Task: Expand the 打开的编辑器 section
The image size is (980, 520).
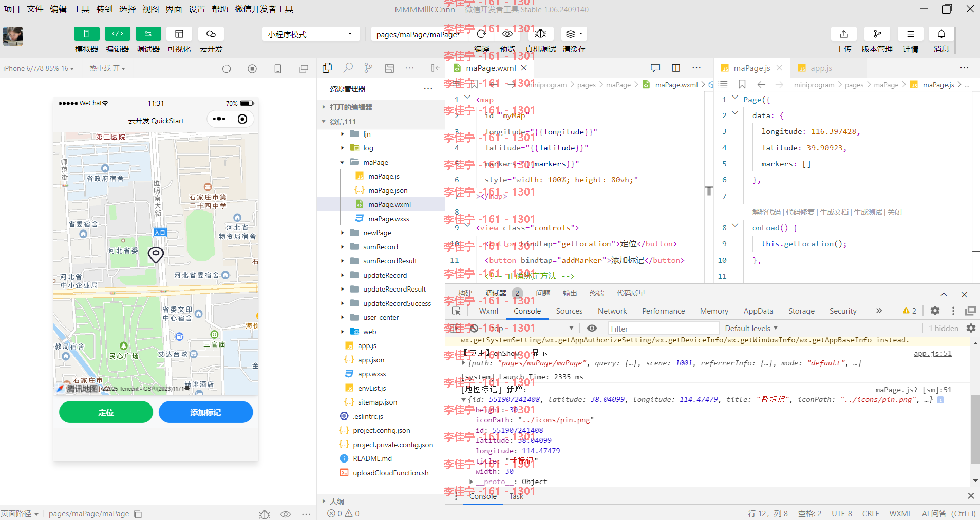Action: pos(381,107)
